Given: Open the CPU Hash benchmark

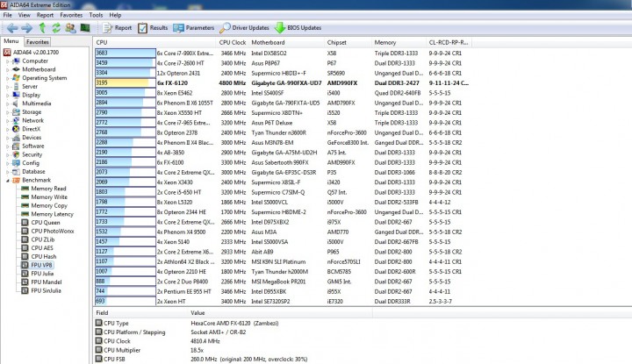Looking at the screenshot, I should [39, 256].
